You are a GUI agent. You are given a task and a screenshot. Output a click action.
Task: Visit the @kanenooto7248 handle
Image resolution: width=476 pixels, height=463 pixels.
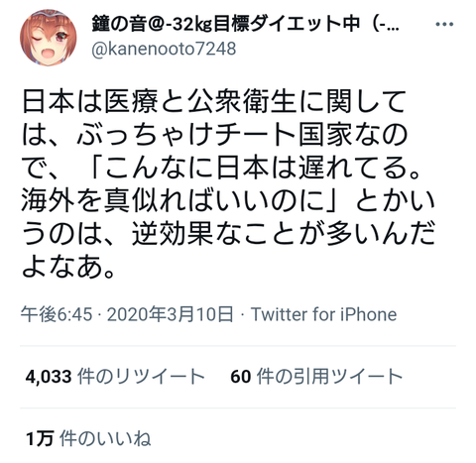pyautogui.click(x=164, y=49)
